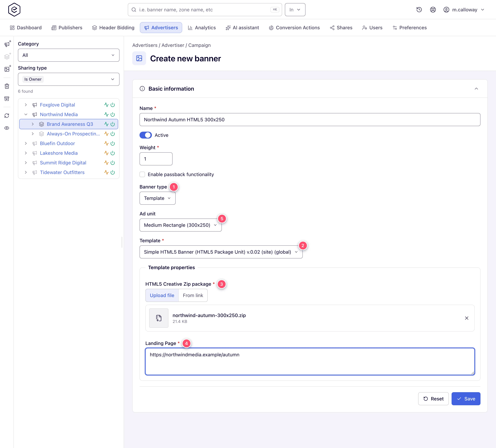Click the activity pulse icon for Foxglove Digital
This screenshot has width=496, height=448.
pos(106,105)
